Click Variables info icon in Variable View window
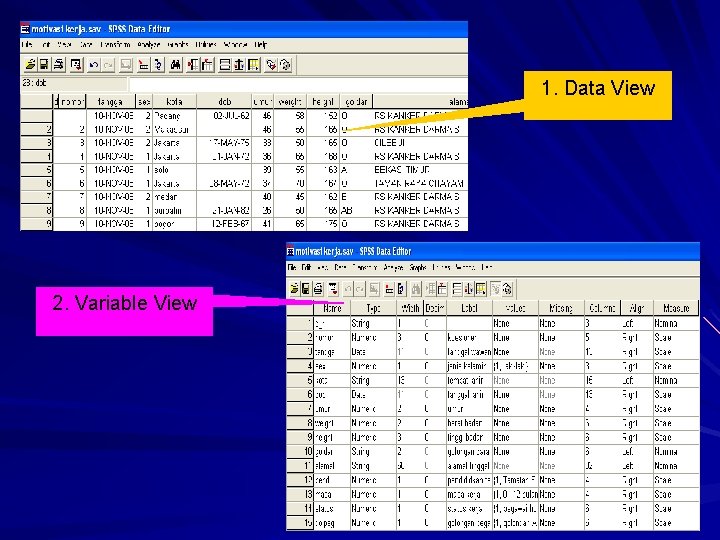720x540 pixels. (401, 289)
